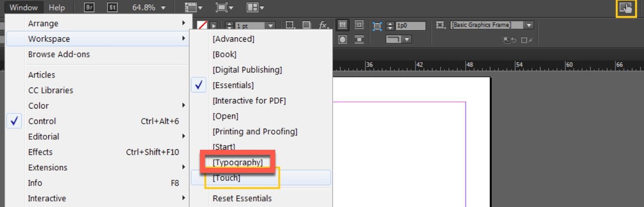Adjust the corner size stepper arrows
Viewport: 644px width, 207px height.
pos(390,25)
